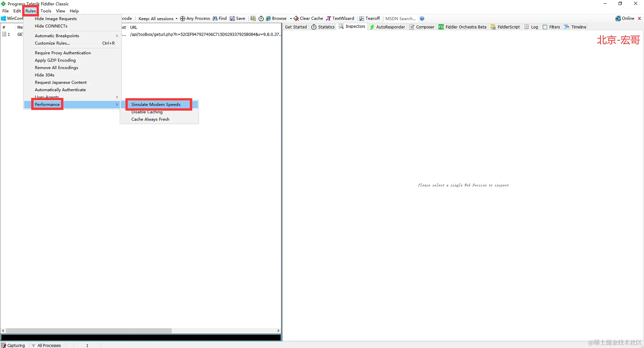The image size is (644, 348).
Task: Open the Get Started tab
Action: 296,27
